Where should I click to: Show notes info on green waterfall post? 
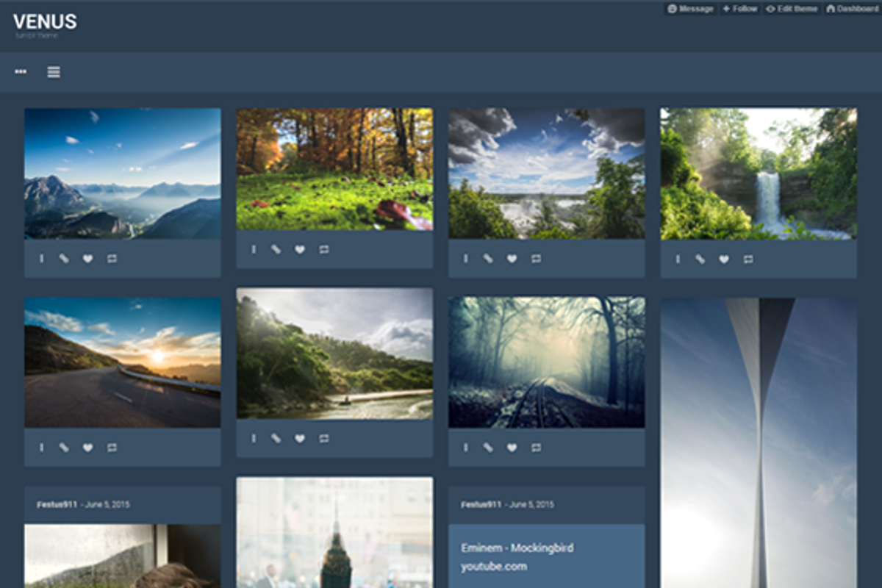677,259
